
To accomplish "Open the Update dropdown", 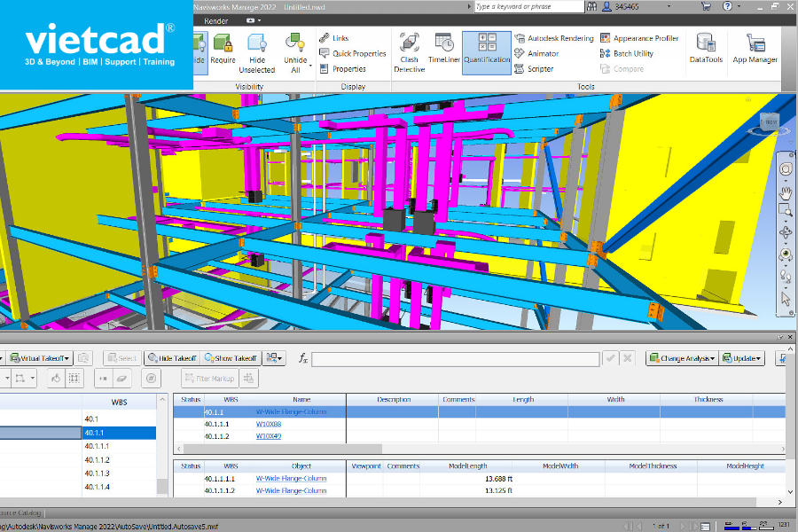I will pos(741,358).
